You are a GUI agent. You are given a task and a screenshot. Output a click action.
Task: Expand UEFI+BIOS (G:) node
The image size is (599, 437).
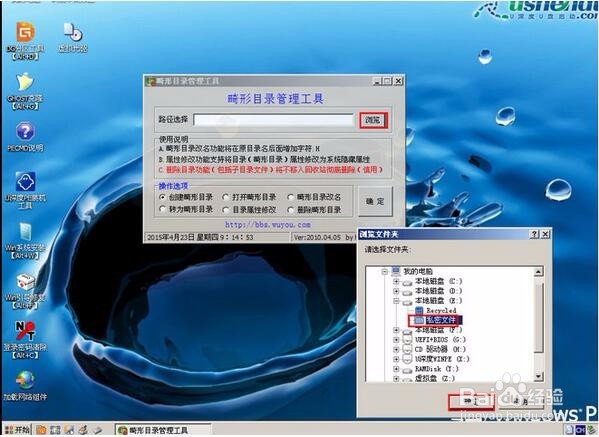pyautogui.click(x=396, y=340)
